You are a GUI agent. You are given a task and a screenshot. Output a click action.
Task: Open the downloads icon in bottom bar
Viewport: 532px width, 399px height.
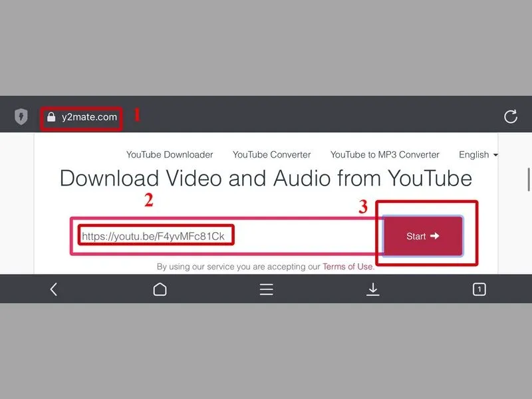coord(372,289)
